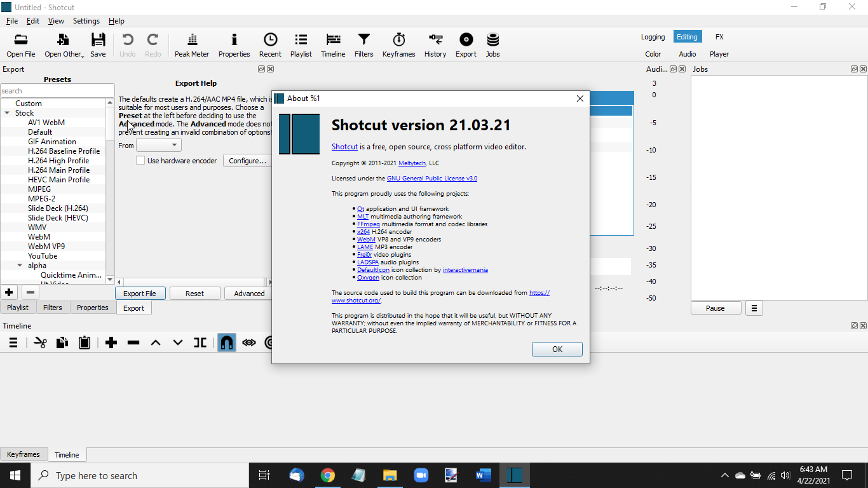Open the View menu

(56, 21)
